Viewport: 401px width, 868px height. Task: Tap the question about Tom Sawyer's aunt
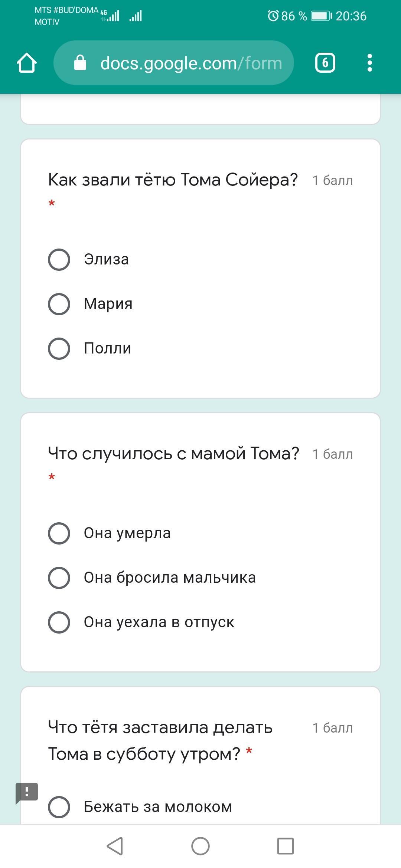tap(173, 180)
